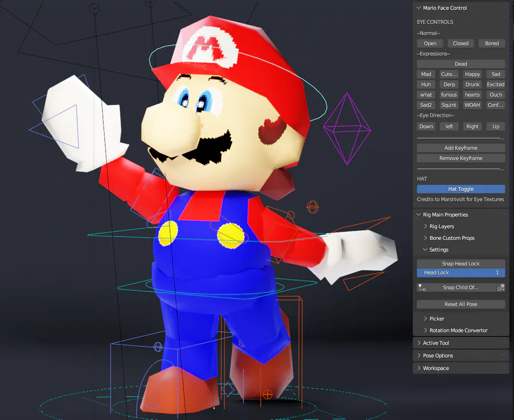The width and height of the screenshot is (514, 420).
Task: Expand the Workspace panel
Action: [419, 368]
